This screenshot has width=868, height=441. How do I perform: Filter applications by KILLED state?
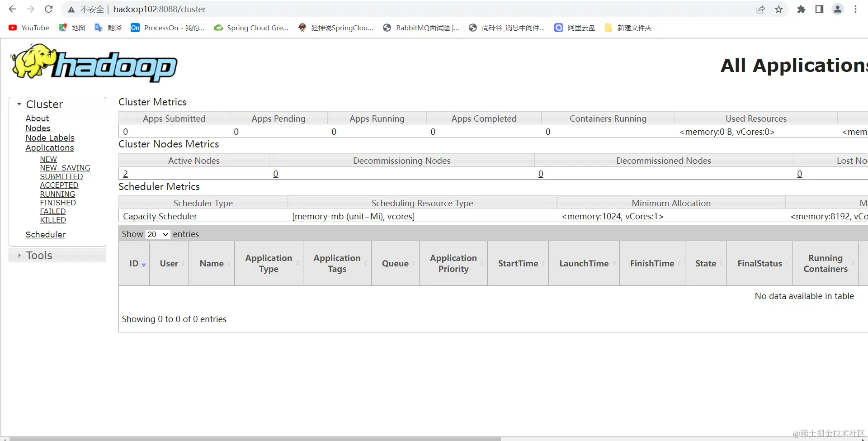point(53,220)
